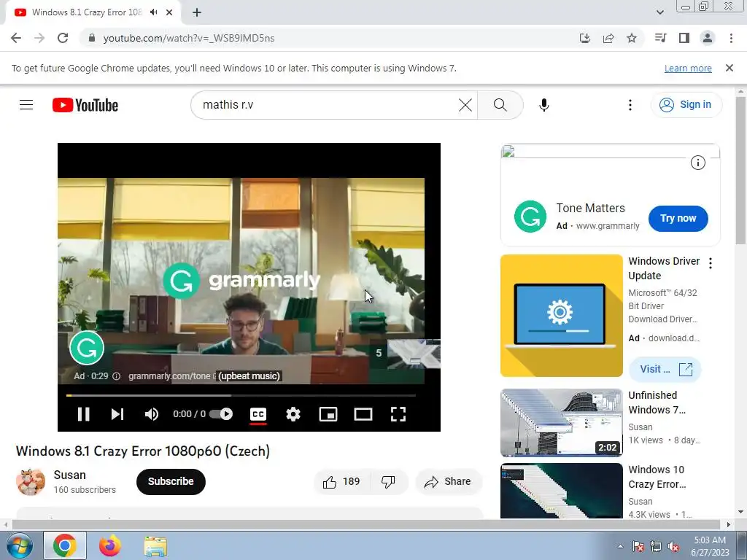The height and width of the screenshot is (560, 747).
Task: Like the video with thumbs up
Action: coord(341,482)
